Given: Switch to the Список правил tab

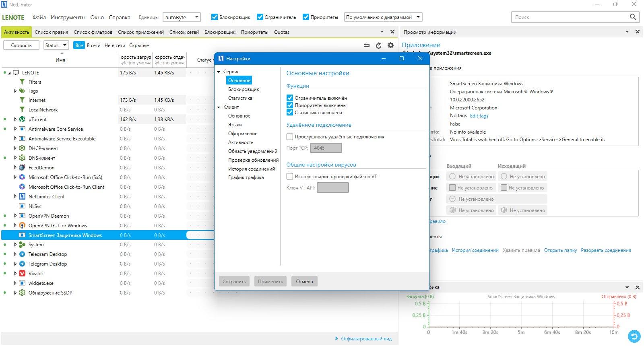Looking at the screenshot, I should point(51,32).
